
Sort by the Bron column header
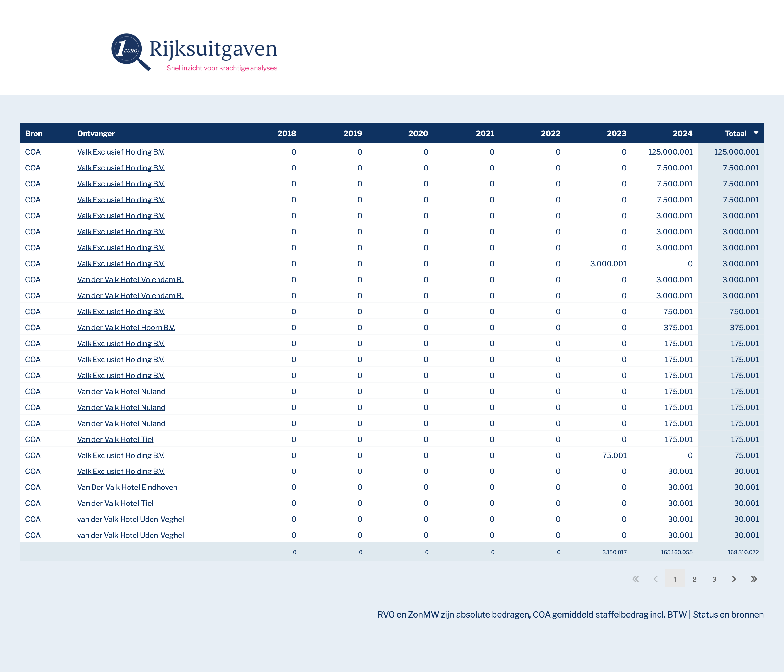[34, 134]
